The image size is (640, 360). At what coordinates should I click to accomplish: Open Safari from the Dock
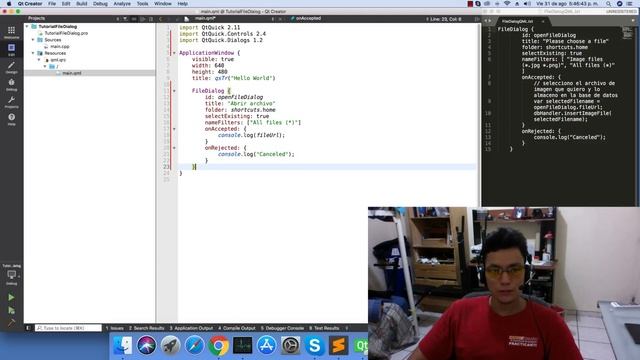coord(194,345)
